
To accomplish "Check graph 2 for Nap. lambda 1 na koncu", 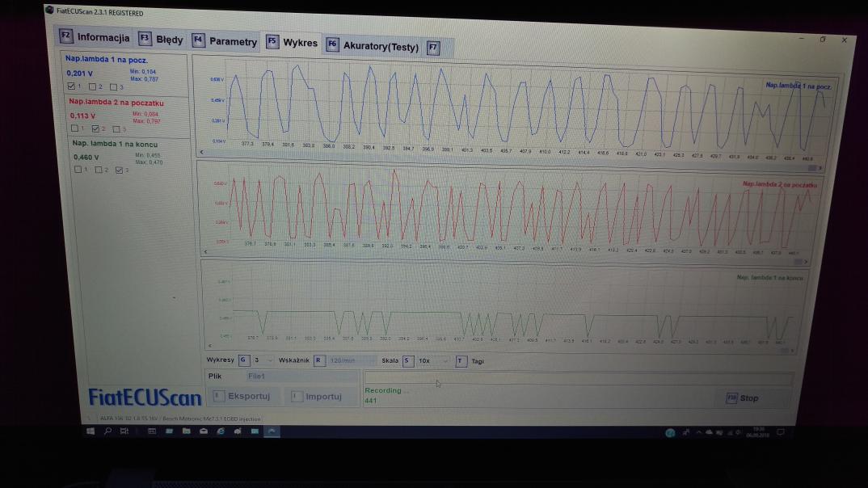I will coord(99,170).
